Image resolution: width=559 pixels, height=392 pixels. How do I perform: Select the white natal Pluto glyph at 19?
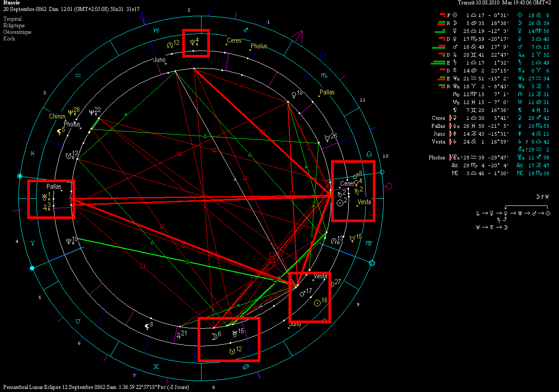coord(69,240)
